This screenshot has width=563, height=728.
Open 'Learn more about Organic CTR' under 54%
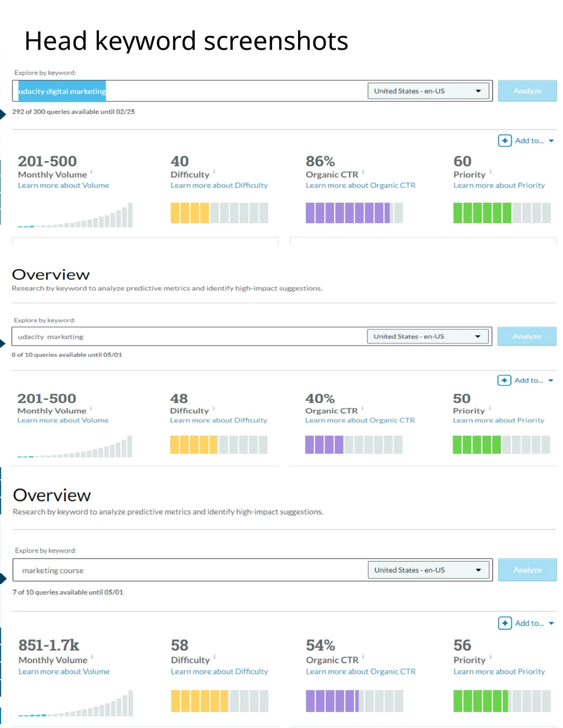click(x=361, y=671)
